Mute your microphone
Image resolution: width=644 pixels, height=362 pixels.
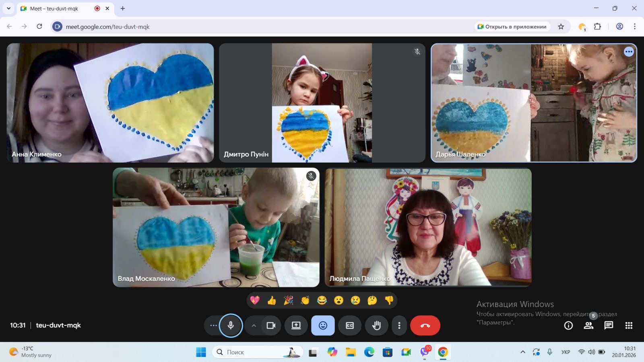(231, 325)
